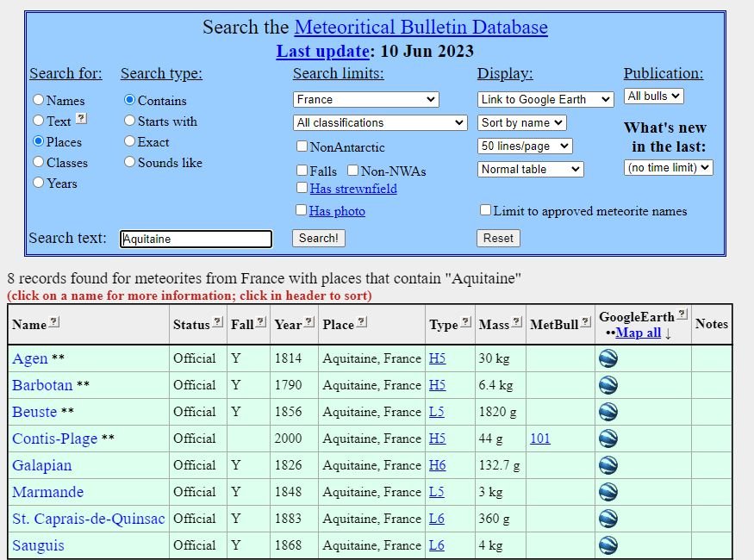754x560 pixels.
Task: Open Google Earth icon for Beuste
Action: tap(608, 412)
